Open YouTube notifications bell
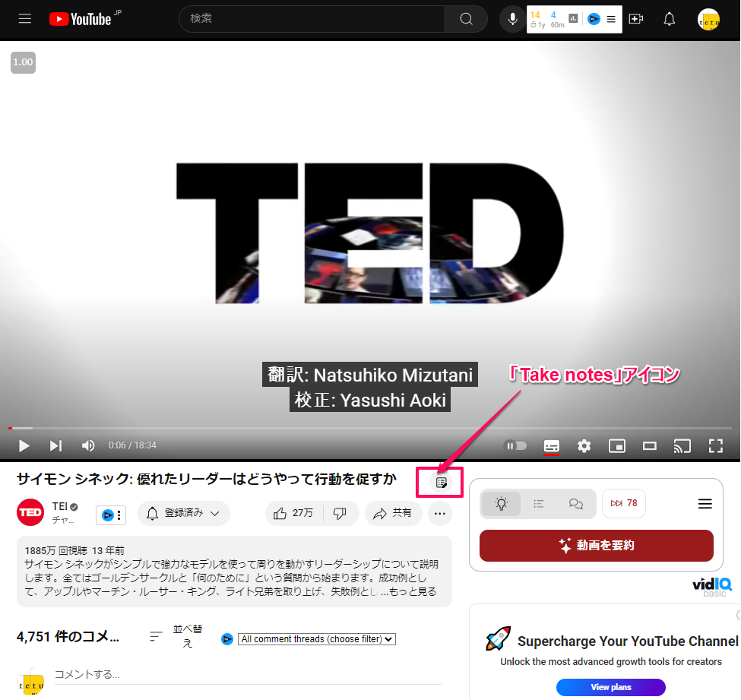The width and height of the screenshot is (741, 700). click(669, 19)
